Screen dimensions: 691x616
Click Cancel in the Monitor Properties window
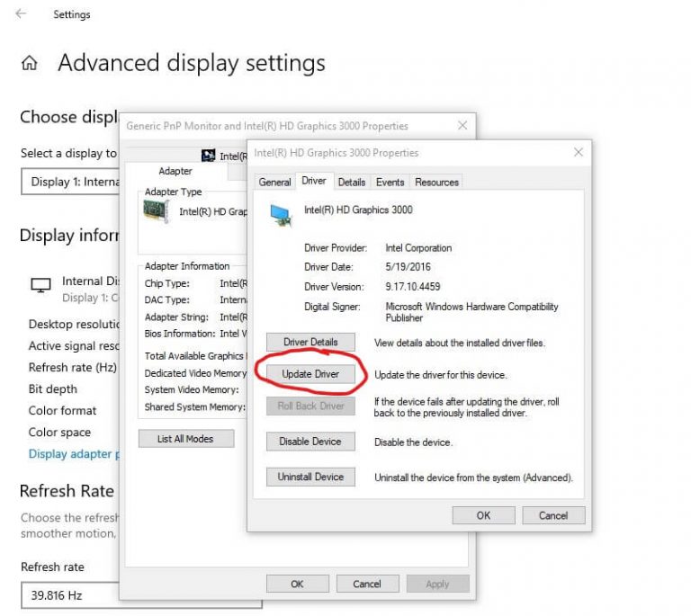pyautogui.click(x=367, y=584)
